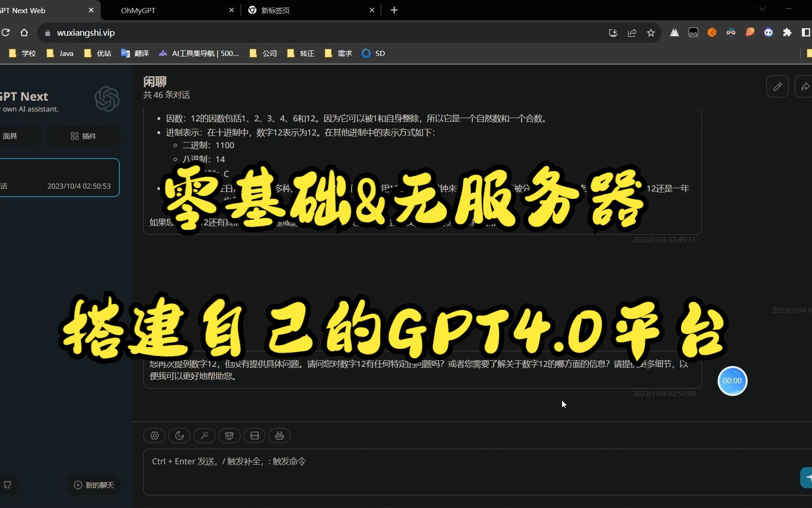812x508 pixels.
Task: Open the 翻译 bookmark
Action: point(135,53)
